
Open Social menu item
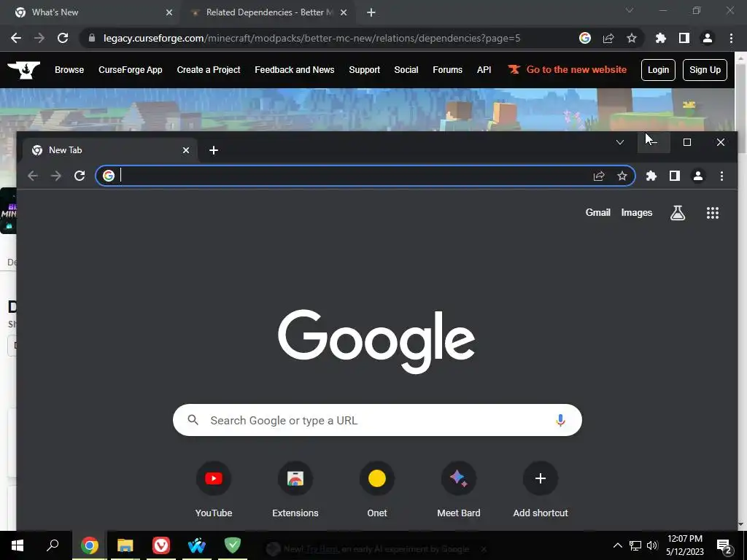pos(406,70)
